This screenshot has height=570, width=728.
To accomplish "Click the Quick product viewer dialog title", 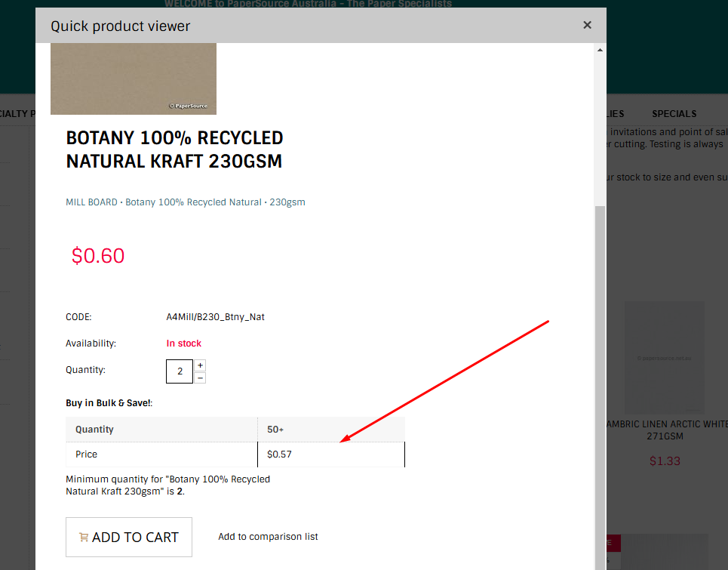I will pos(120,26).
